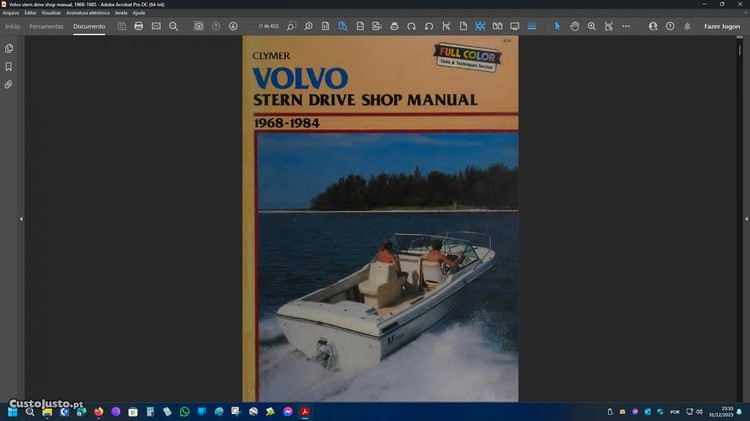
Task: Toggle two-page view mode
Action: [497, 26]
